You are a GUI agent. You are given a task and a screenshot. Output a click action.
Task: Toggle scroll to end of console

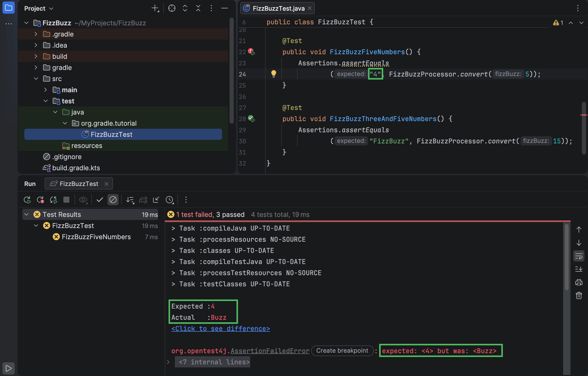(579, 269)
